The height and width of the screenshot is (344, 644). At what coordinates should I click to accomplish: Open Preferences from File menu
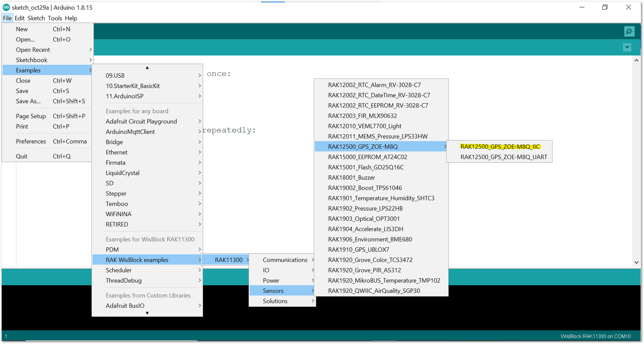(x=47, y=141)
